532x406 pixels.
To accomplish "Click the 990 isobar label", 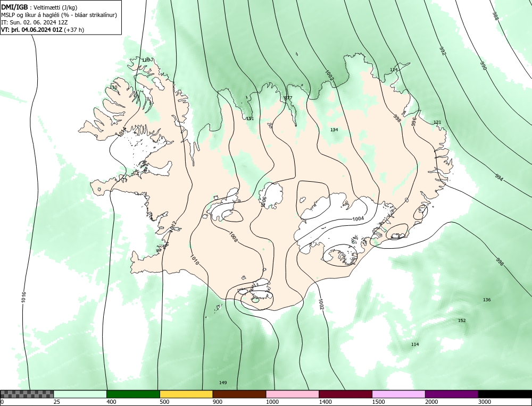I will pyautogui.click(x=483, y=66).
